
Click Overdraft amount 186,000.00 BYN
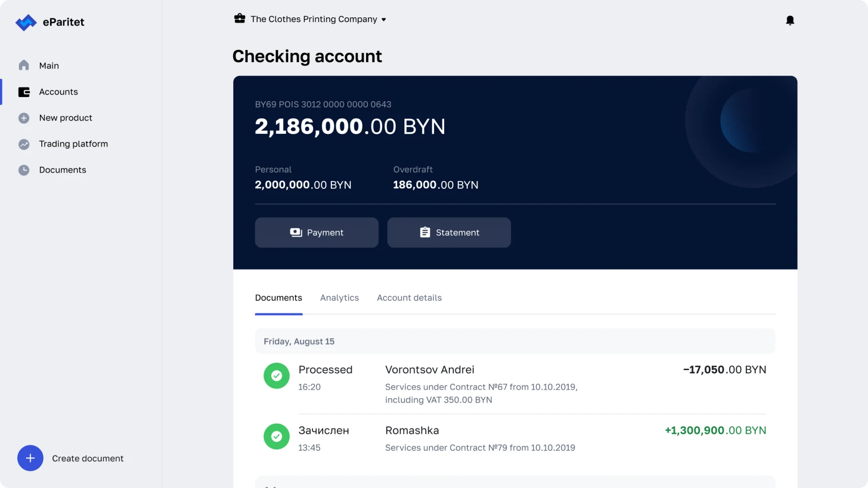[x=436, y=185]
